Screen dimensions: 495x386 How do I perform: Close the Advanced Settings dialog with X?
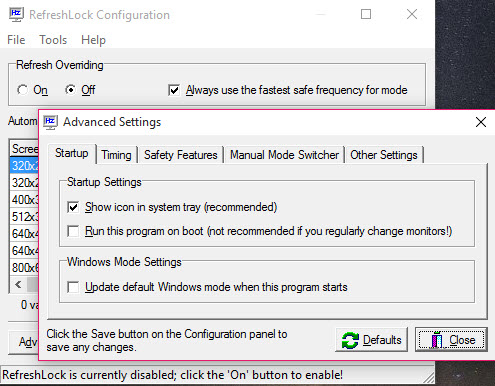481,122
